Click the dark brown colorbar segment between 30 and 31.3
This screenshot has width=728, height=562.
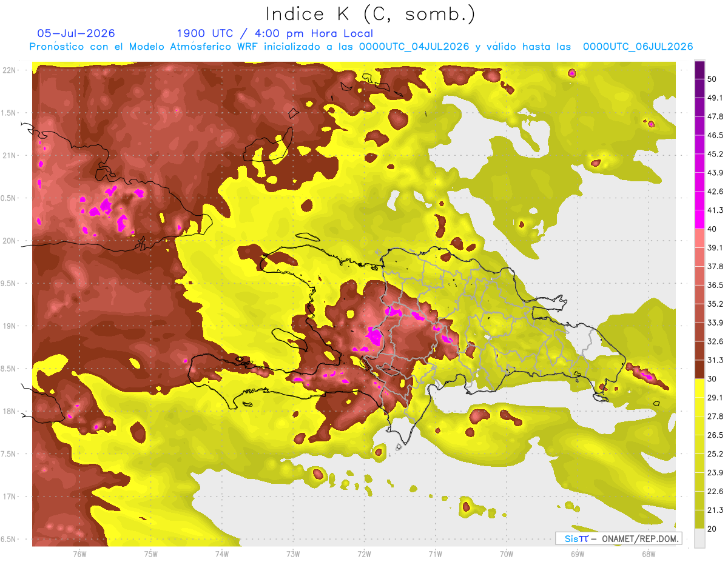(x=700, y=369)
